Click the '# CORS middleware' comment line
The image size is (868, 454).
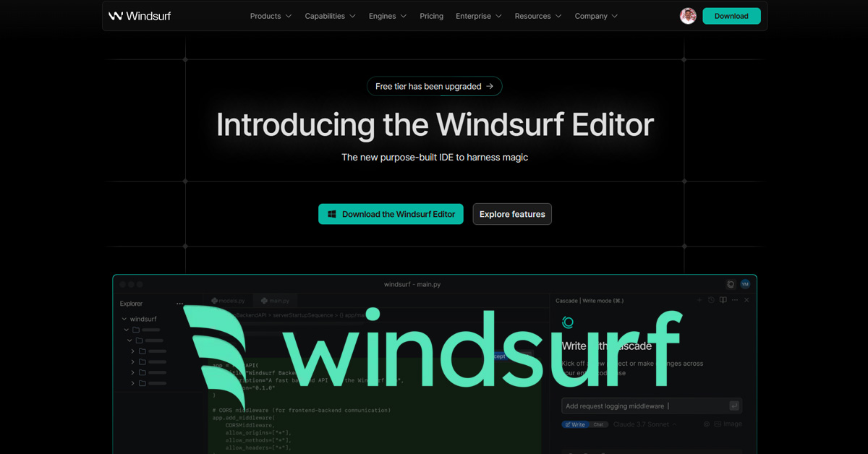(301, 410)
